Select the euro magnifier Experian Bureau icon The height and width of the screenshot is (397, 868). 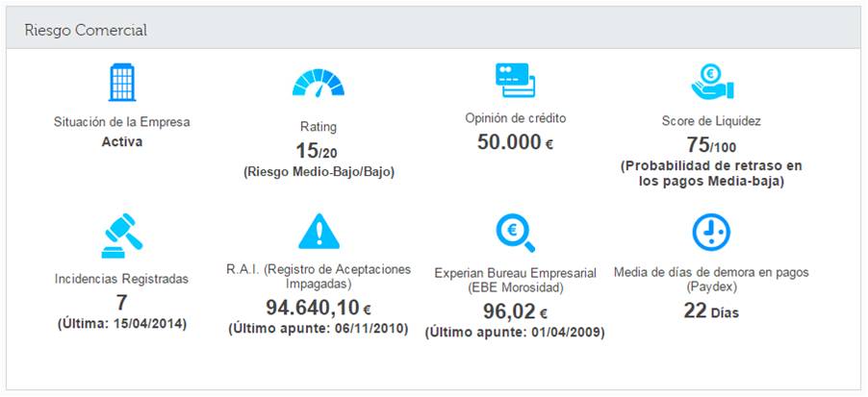point(515,233)
